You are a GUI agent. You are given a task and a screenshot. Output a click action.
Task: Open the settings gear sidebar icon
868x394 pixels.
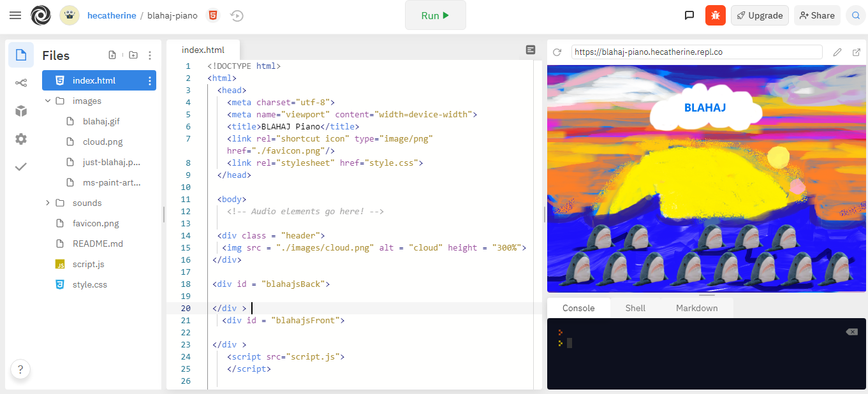click(21, 139)
